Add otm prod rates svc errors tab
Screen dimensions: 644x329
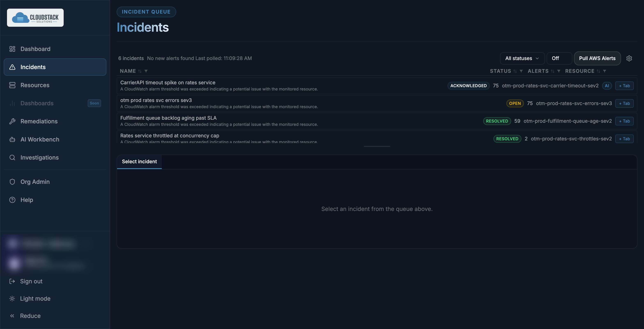(624, 103)
